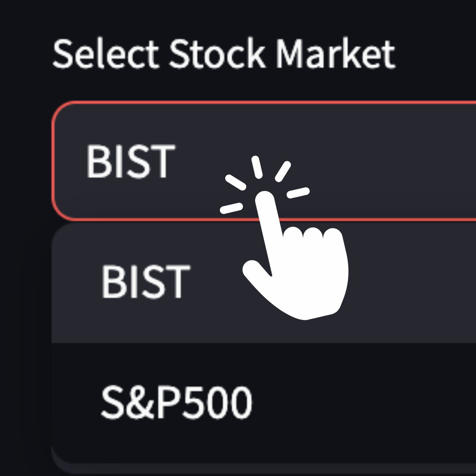Click empty space right of S&P500 text
Screen dimensions: 476x476
coord(364,402)
